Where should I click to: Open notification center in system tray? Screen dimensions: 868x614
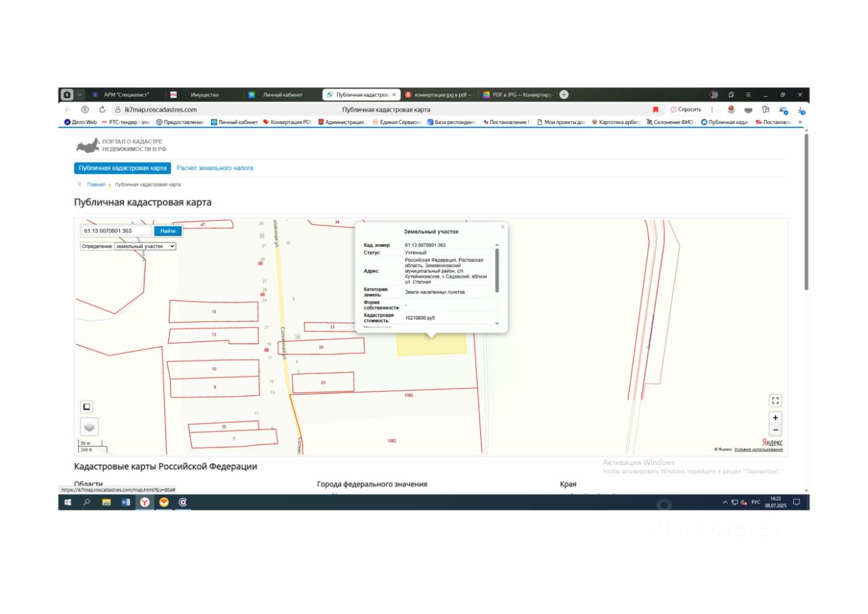point(797,502)
